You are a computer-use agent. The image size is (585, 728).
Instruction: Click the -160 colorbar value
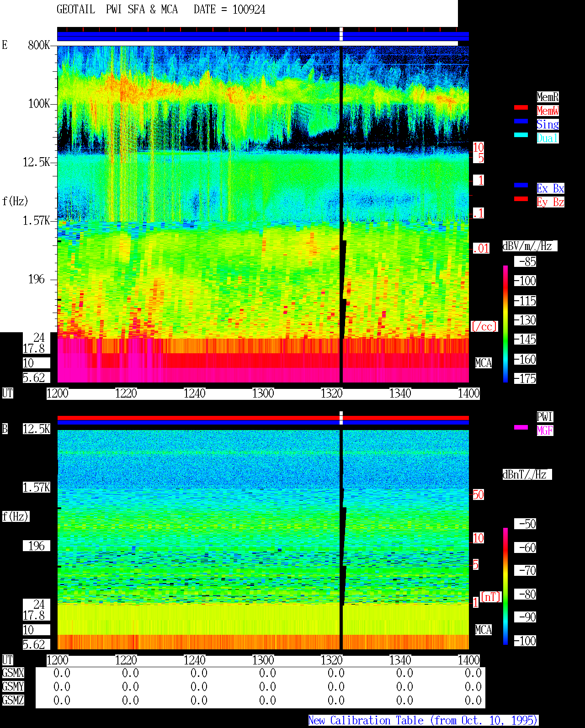click(525, 359)
